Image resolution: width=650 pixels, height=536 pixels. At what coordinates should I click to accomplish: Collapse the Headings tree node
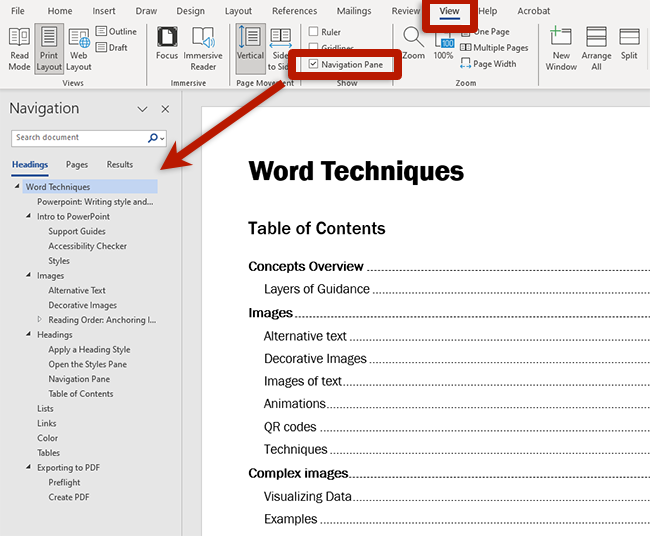(x=28, y=334)
